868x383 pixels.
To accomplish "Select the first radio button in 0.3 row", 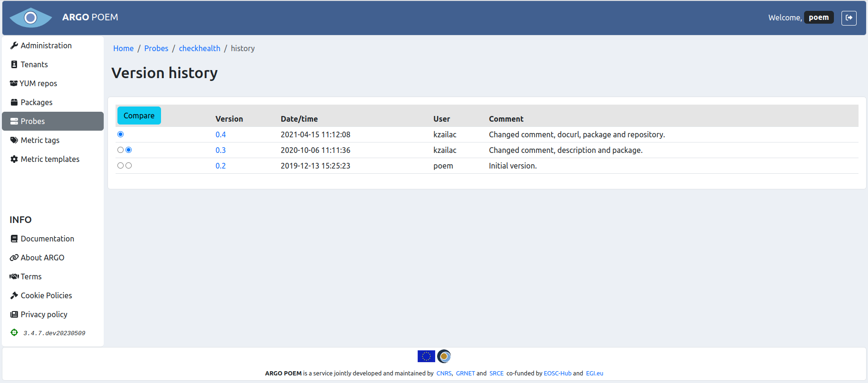I will [x=121, y=150].
